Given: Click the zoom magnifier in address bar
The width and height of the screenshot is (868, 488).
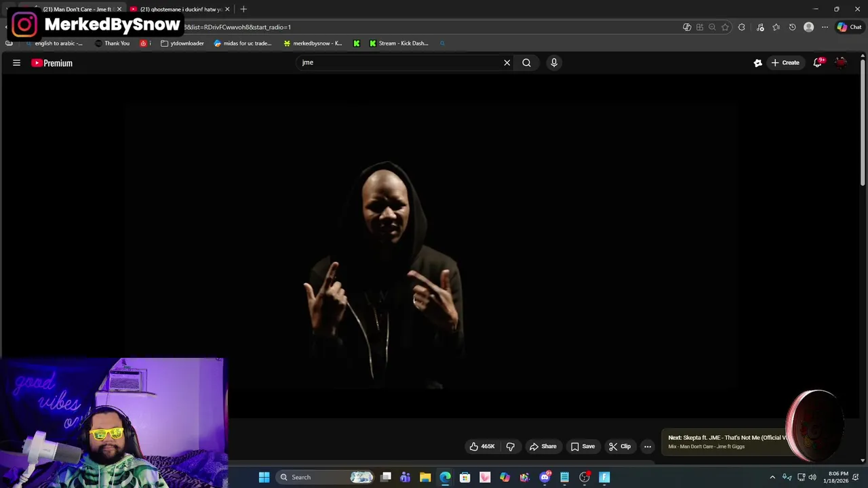Looking at the screenshot, I should 712,27.
